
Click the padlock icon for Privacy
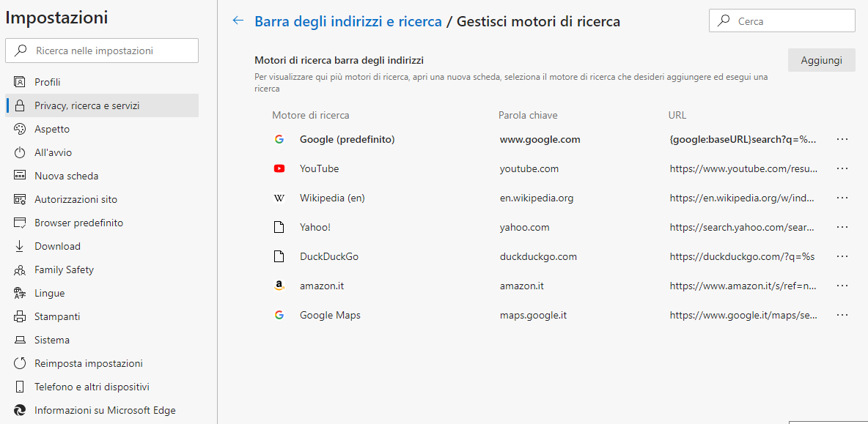[x=20, y=105]
